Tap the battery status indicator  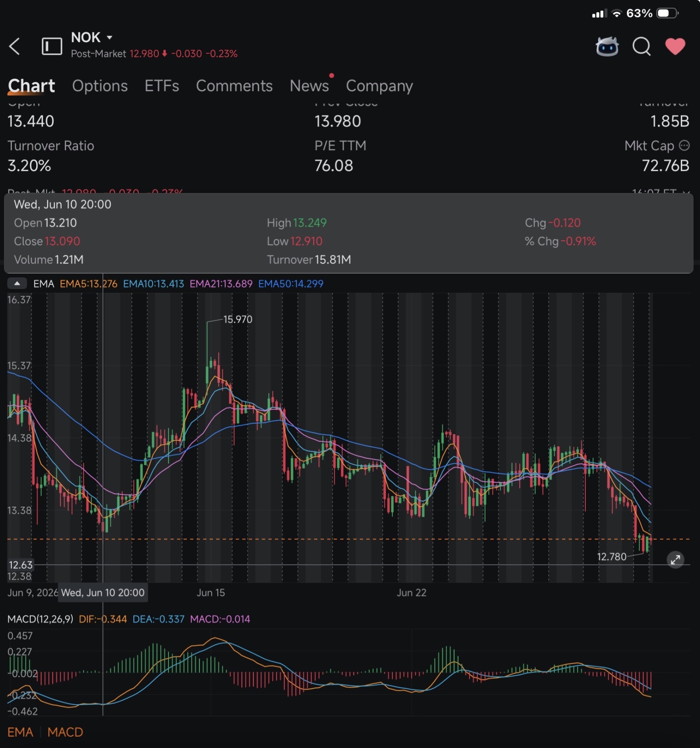pos(667,13)
